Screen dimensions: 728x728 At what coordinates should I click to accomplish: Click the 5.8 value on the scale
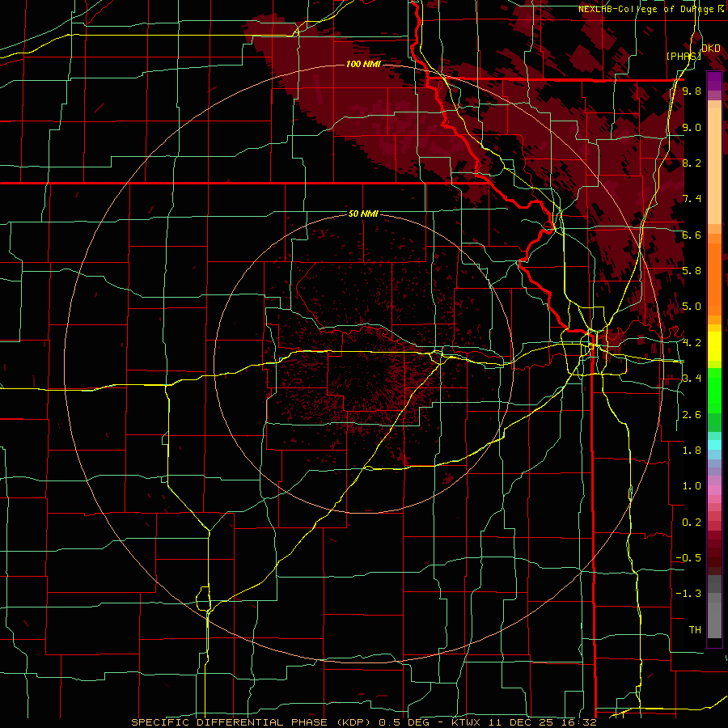pyautogui.click(x=692, y=270)
